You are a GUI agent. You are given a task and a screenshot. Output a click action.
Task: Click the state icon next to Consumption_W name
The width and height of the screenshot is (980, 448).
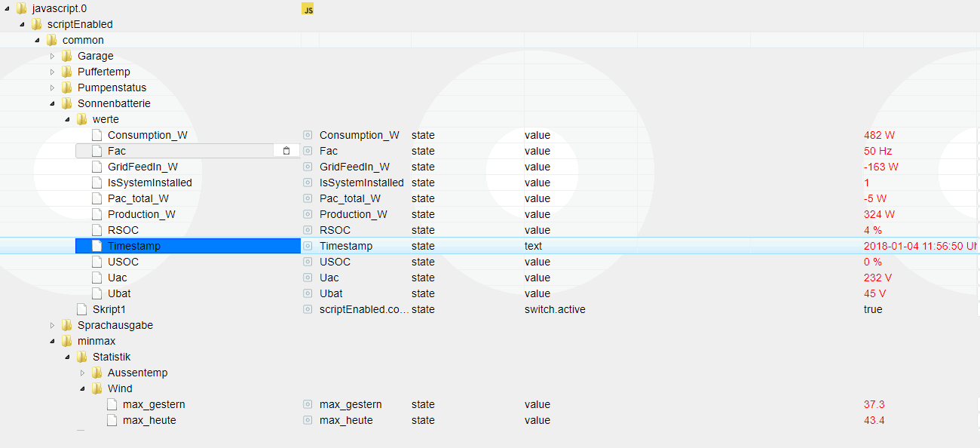point(308,135)
